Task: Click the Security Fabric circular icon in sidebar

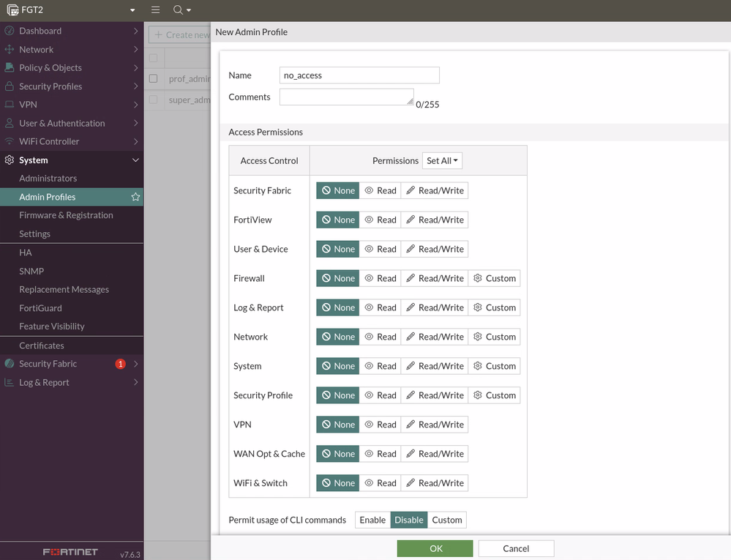Action: (x=10, y=364)
